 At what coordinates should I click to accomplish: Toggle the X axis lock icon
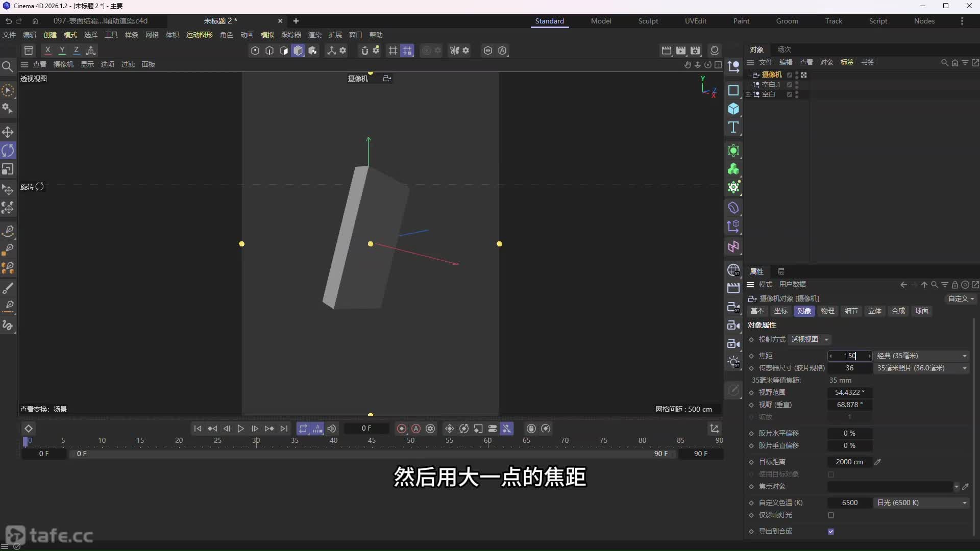pyautogui.click(x=47, y=50)
